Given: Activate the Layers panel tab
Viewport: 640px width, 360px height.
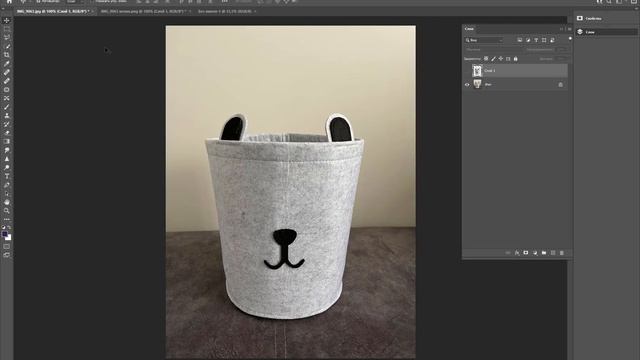Looking at the screenshot, I should click(x=469, y=29).
